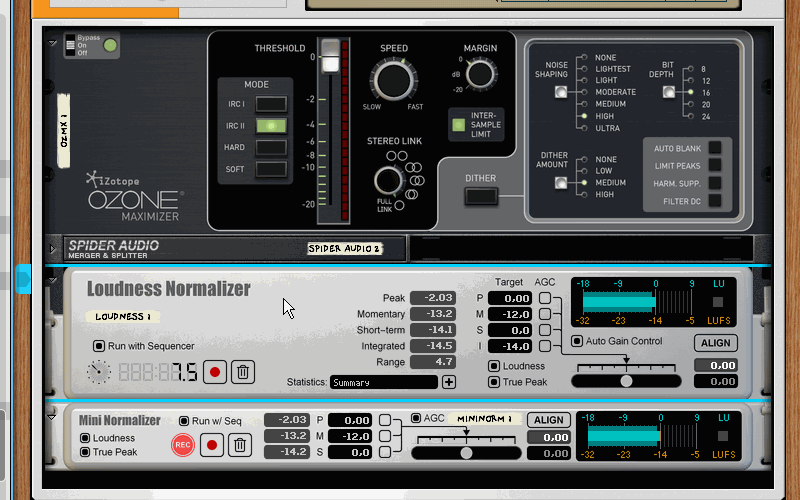This screenshot has width=800, height=500.
Task: Click the Peak target value 0.00
Action: click(510, 298)
